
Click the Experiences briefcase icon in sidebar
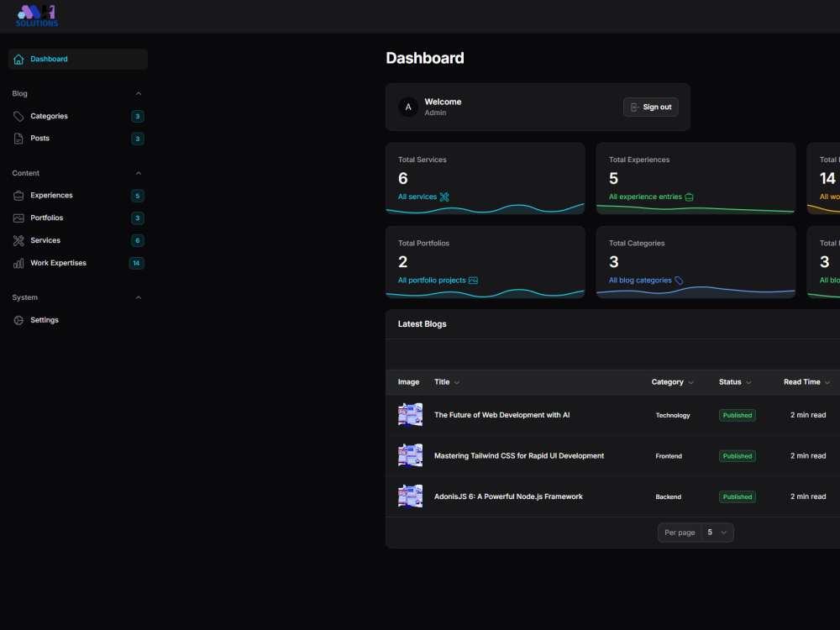coord(18,196)
